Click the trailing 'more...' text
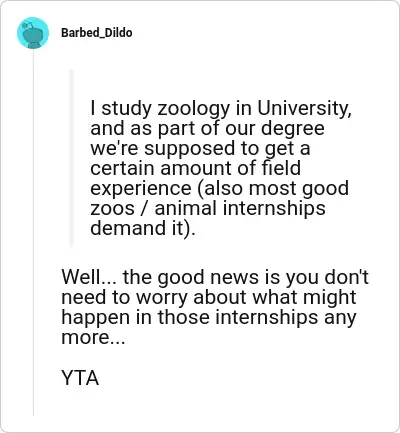Screen dimensions: 400x433 93,338
